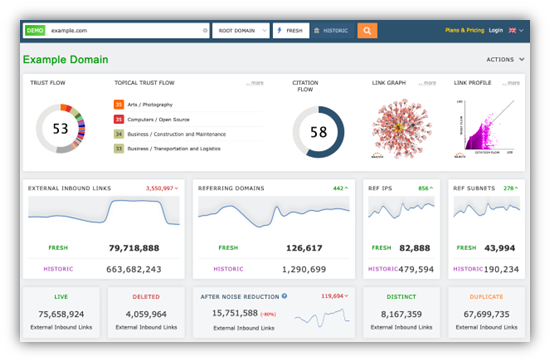The height and width of the screenshot is (362, 550).
Task: Open the UK flag language selector
Action: click(x=512, y=31)
